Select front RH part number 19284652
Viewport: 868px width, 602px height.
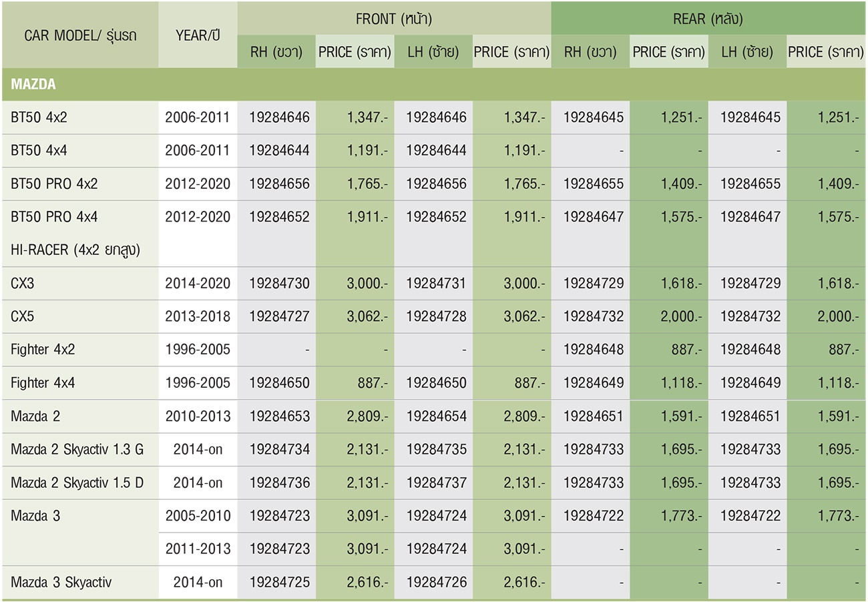tap(280, 217)
